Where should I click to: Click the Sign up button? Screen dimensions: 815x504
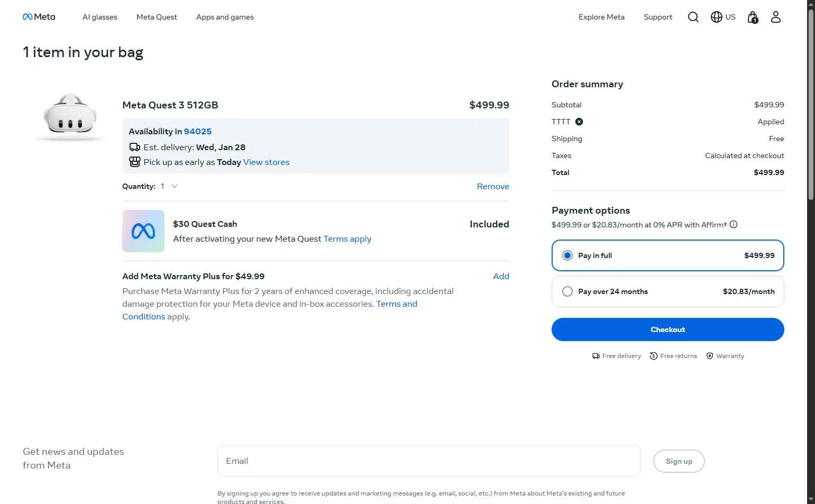pos(679,461)
